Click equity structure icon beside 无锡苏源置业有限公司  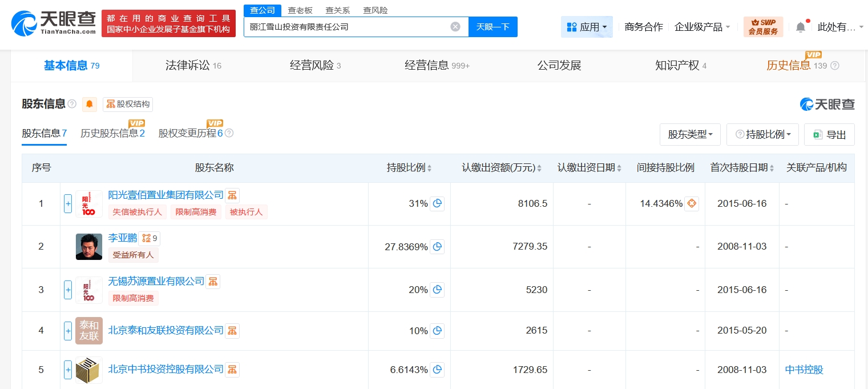tap(213, 281)
